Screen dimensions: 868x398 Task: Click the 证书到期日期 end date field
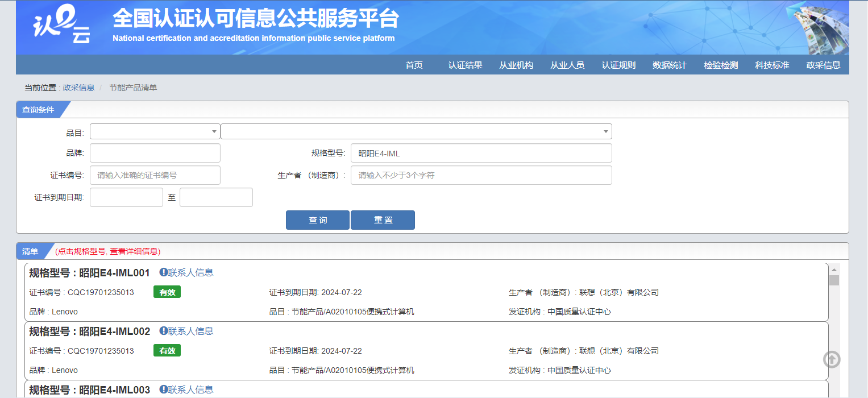(x=216, y=197)
